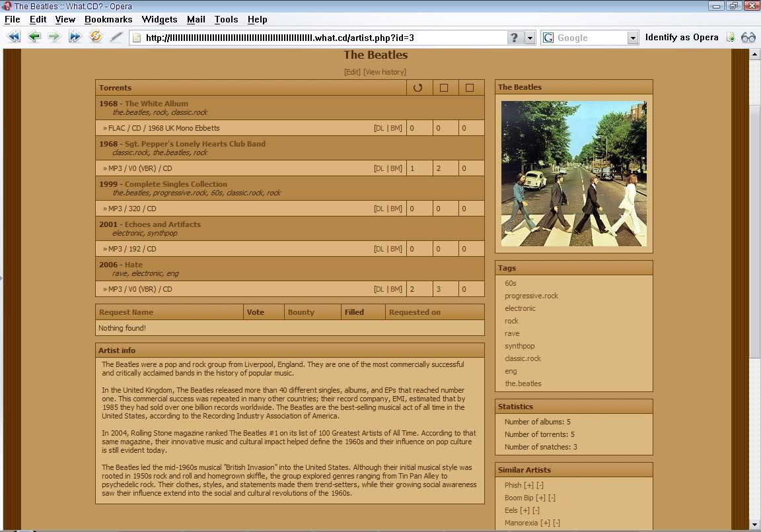Go back using the green Back arrow

coord(34,36)
